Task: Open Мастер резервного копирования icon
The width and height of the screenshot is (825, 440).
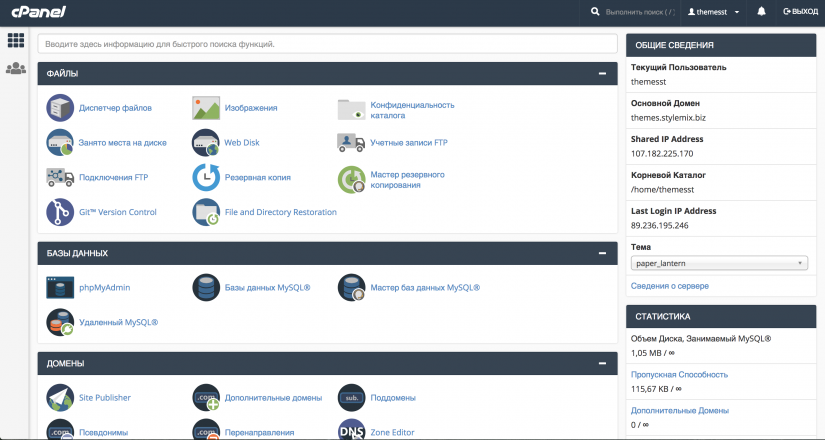Action: [x=351, y=179]
